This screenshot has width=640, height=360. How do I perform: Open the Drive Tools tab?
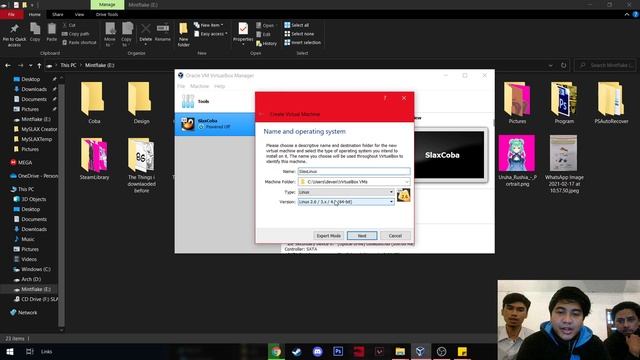[x=107, y=14]
